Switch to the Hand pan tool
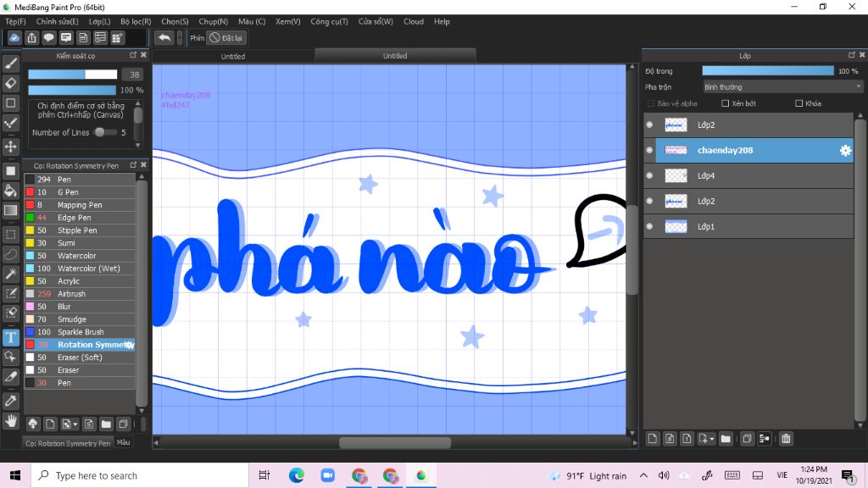The image size is (868, 488). [x=10, y=422]
